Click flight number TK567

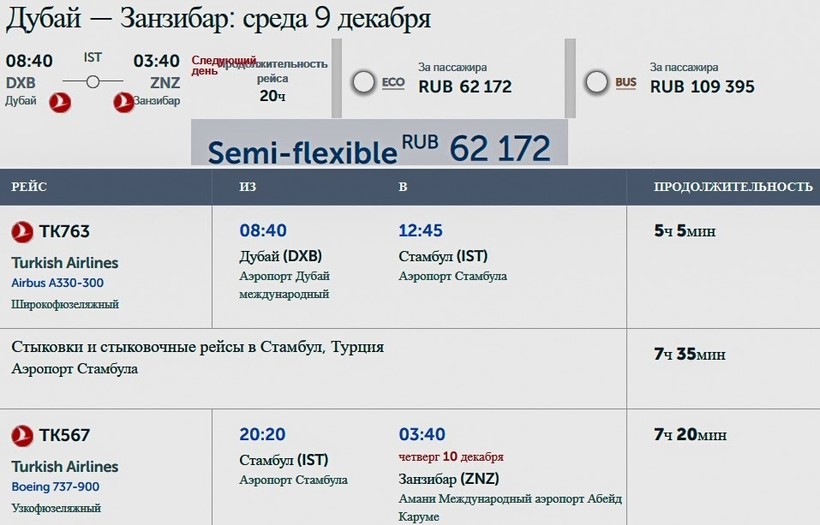click(x=64, y=436)
